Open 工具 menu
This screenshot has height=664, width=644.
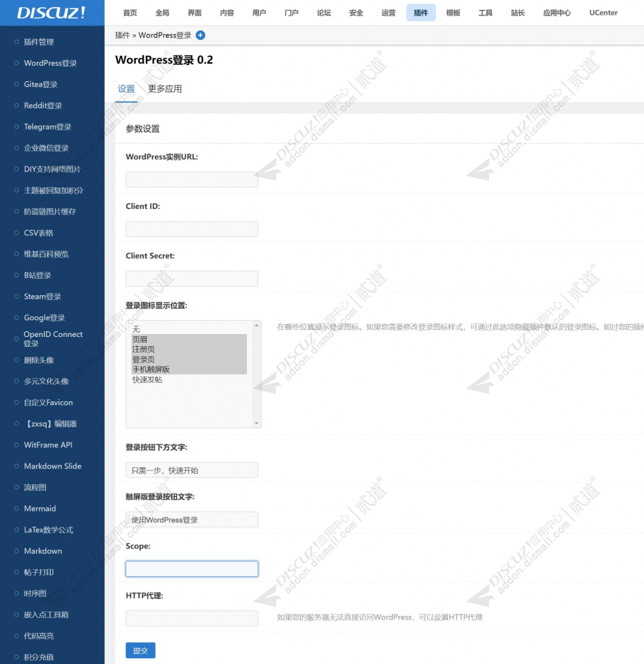[485, 13]
